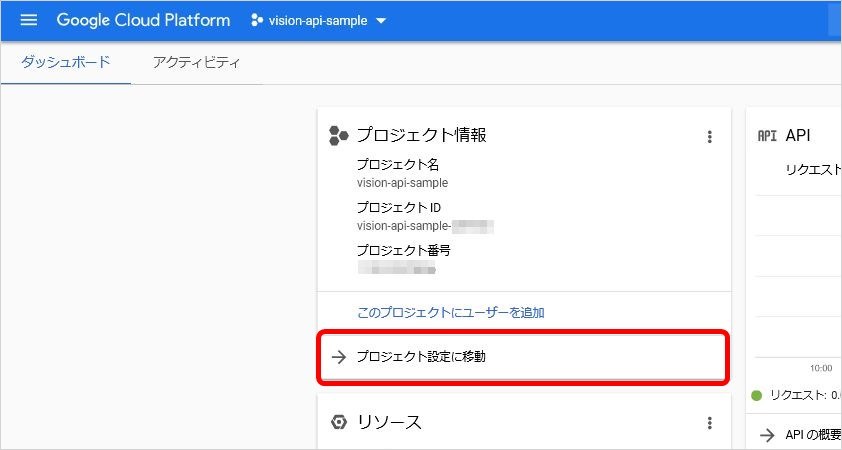Go to プロジェクト設定に移動
Viewport: 842px width, 450px height.
523,357
